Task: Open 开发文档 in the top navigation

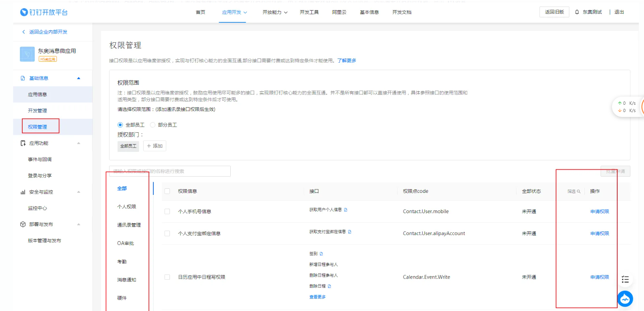Action: pos(401,12)
